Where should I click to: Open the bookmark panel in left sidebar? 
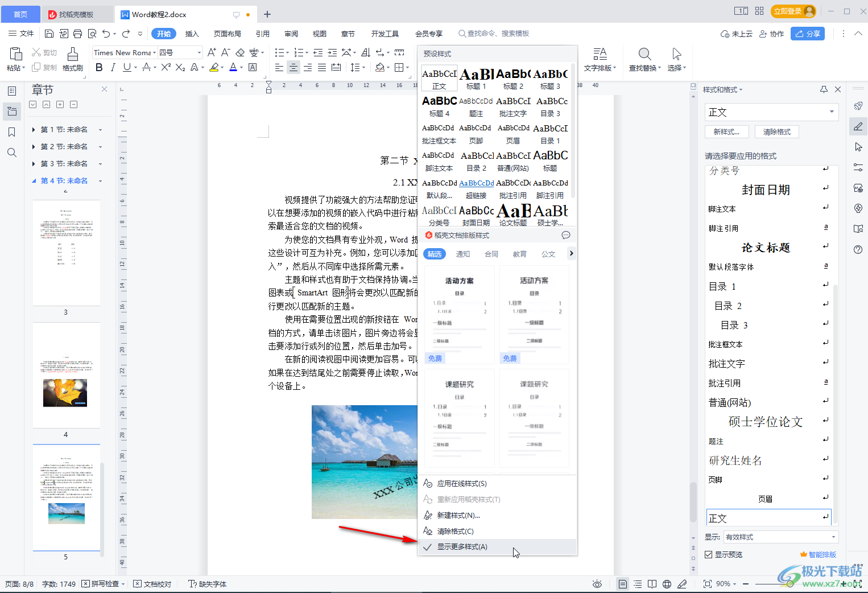point(12,132)
